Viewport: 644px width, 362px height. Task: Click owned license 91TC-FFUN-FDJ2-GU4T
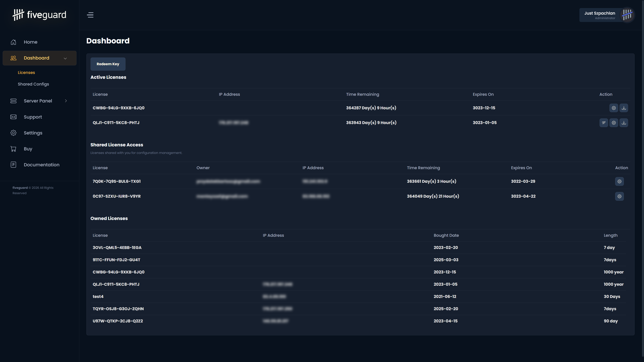pos(116,260)
